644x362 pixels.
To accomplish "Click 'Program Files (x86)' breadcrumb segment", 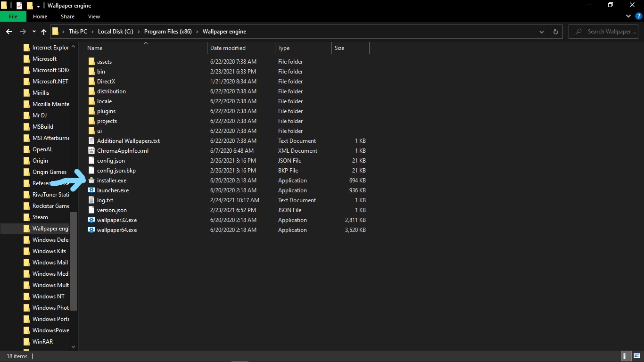I will tap(168, 32).
